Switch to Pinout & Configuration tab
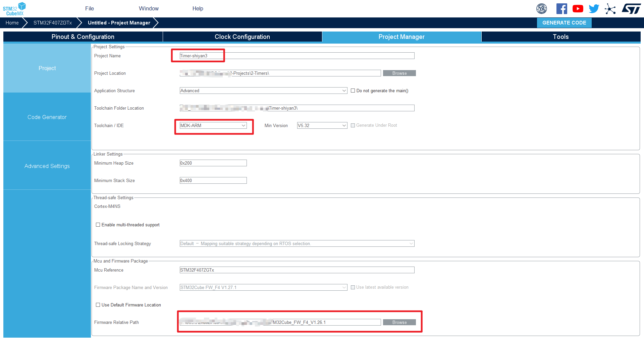Screen dimensions: 644x341 point(83,37)
